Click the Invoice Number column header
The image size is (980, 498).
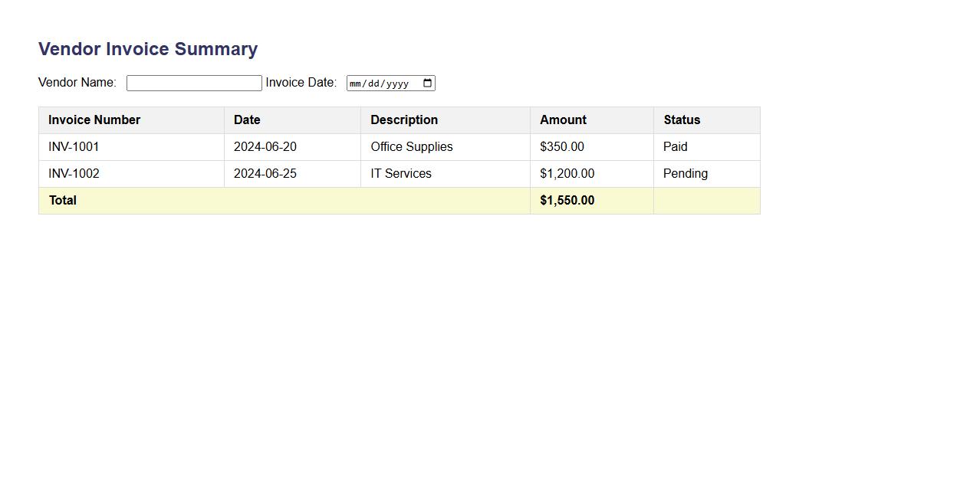click(94, 120)
